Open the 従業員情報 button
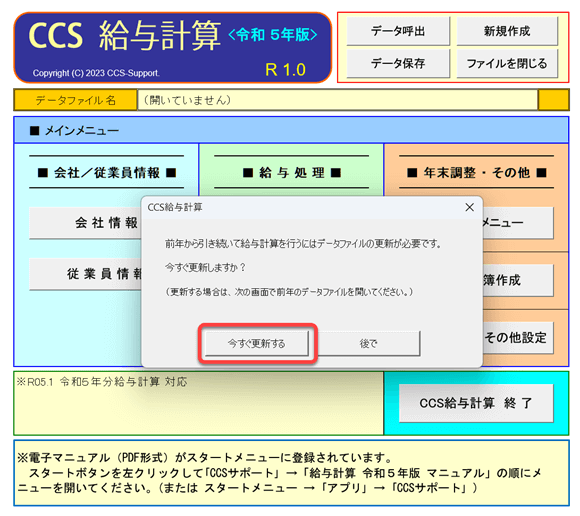The height and width of the screenshot is (516, 580). [x=85, y=274]
